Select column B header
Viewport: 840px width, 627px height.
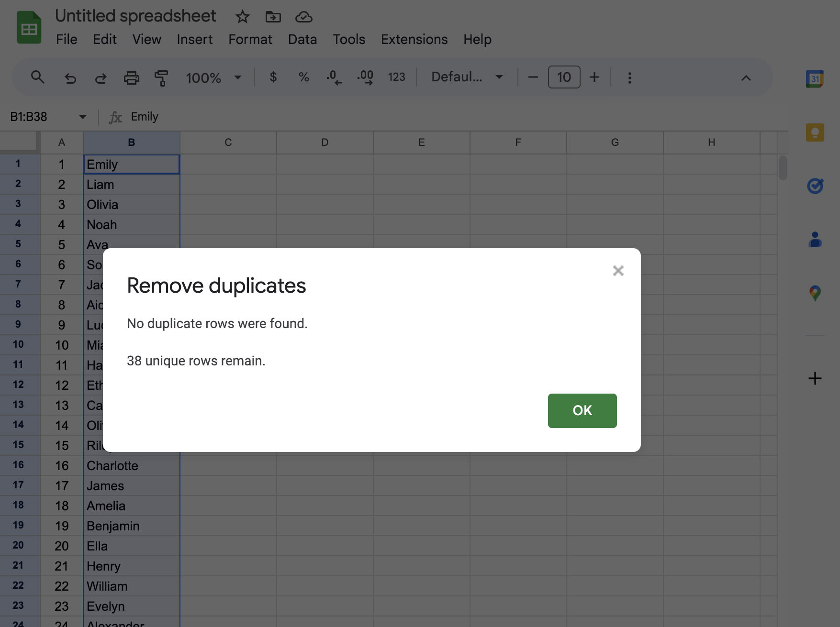click(132, 143)
